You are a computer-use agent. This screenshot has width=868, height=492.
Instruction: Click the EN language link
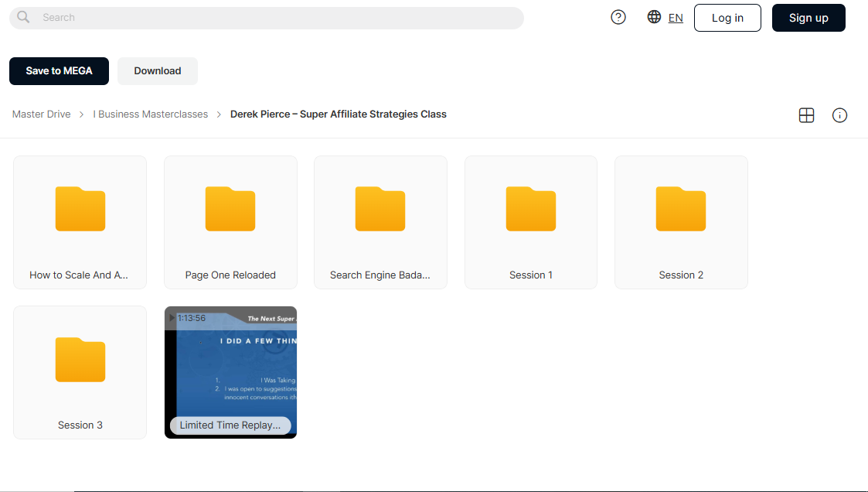click(x=676, y=18)
